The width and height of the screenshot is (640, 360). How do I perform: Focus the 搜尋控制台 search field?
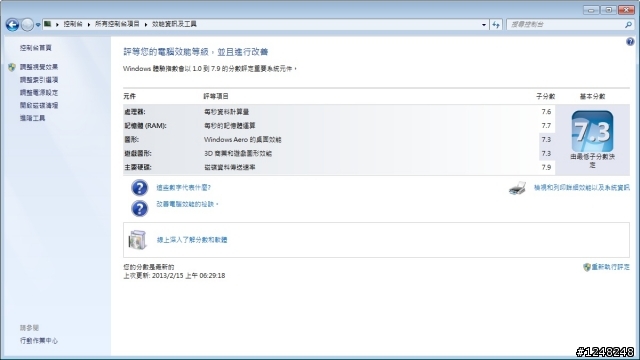566,25
